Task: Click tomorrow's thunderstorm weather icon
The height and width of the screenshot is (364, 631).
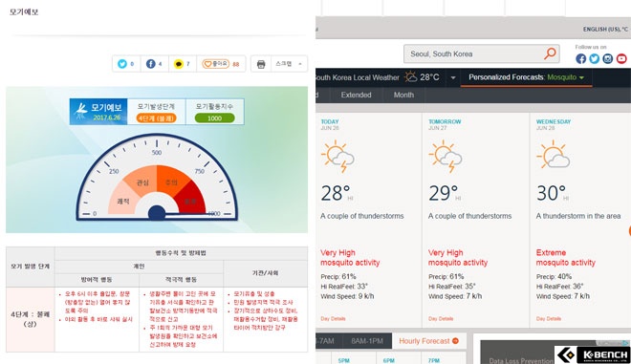Action: (x=446, y=156)
